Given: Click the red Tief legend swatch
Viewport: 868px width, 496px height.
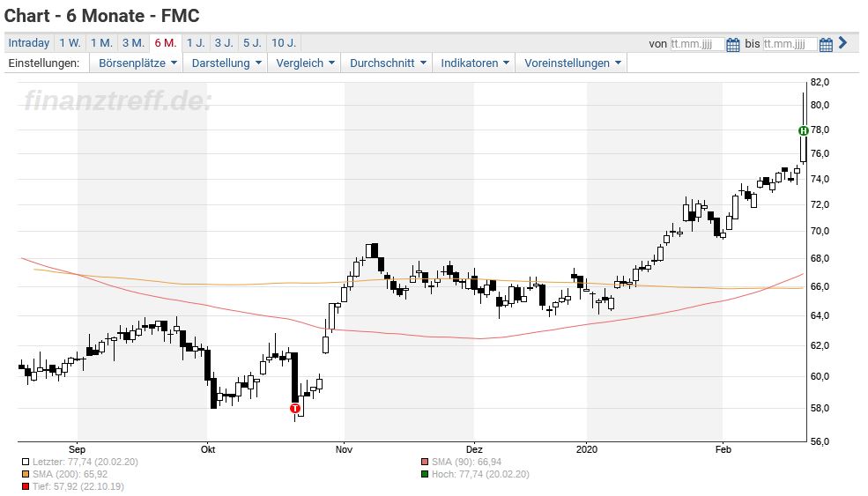Looking at the screenshot, I should pos(26,487).
